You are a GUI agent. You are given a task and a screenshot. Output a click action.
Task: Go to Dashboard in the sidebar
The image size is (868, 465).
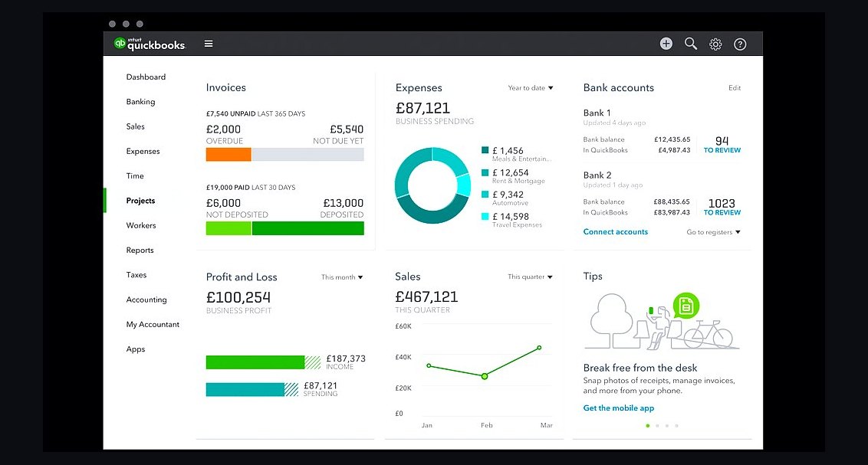pos(146,77)
